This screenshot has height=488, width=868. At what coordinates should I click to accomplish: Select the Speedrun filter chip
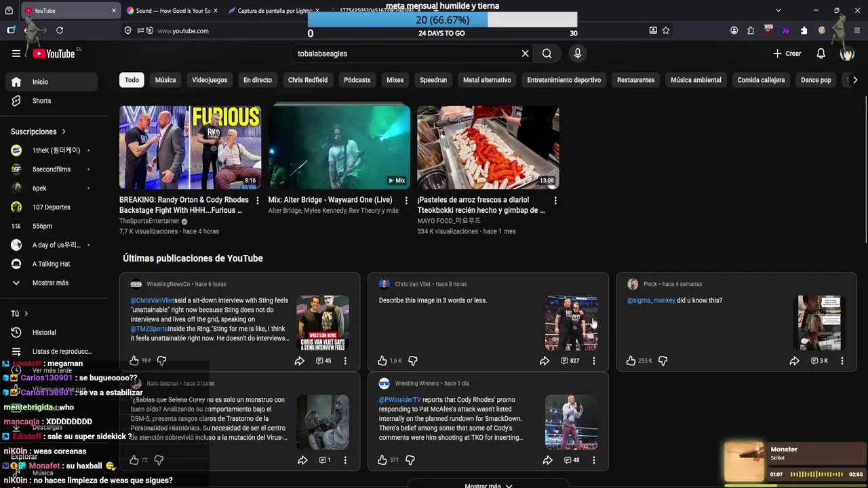tap(433, 80)
